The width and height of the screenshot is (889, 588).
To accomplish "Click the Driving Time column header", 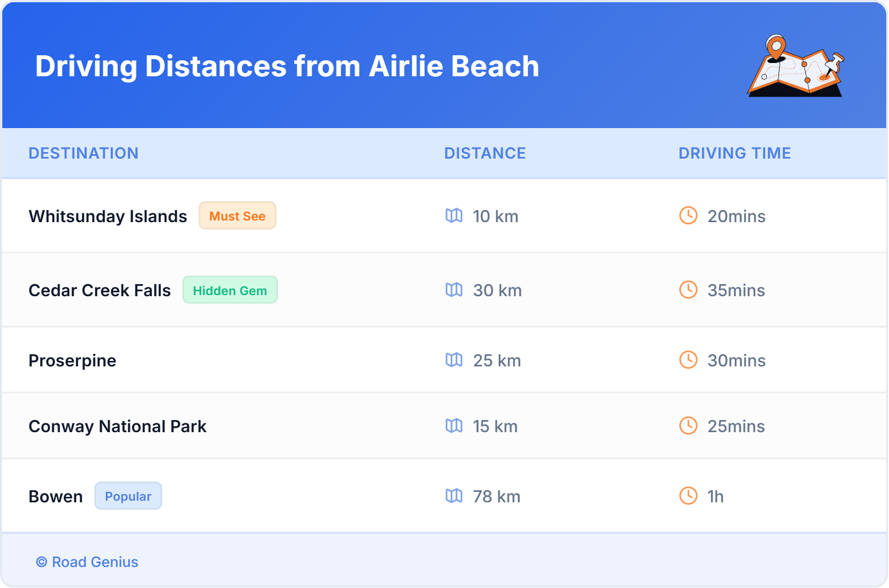I will 734,153.
